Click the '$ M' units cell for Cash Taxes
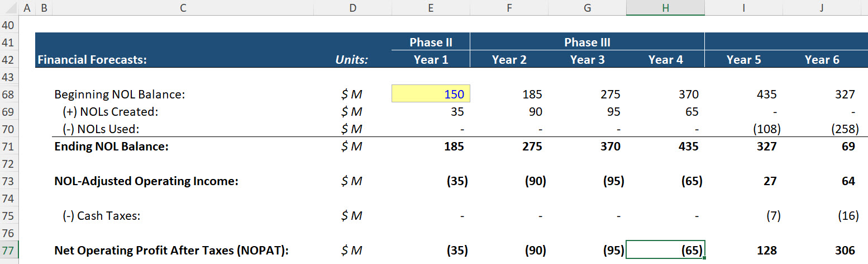The height and width of the screenshot is (264, 868). (x=352, y=216)
